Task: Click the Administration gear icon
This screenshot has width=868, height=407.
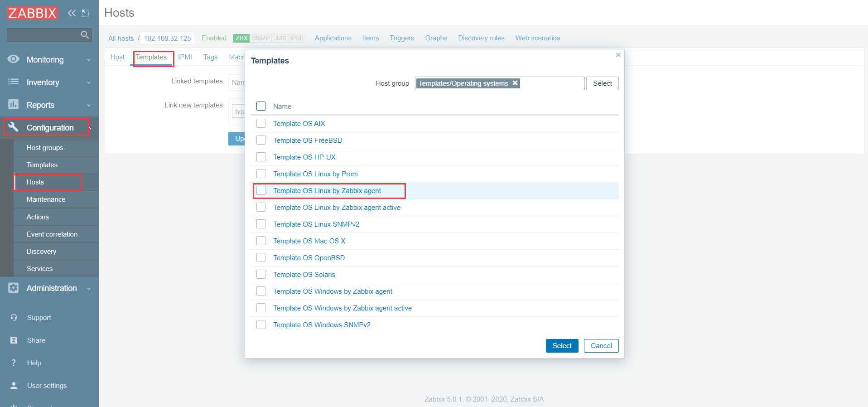Action: click(14, 288)
